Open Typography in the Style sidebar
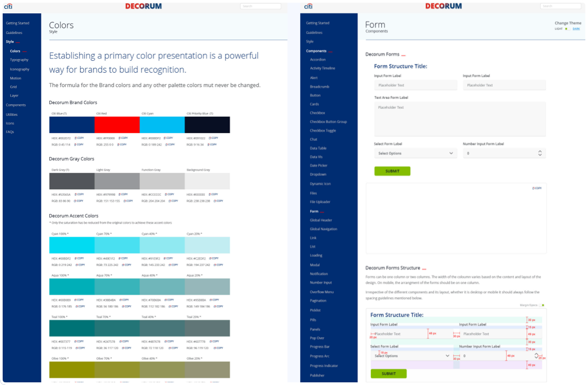The height and width of the screenshot is (385, 588). pos(19,60)
